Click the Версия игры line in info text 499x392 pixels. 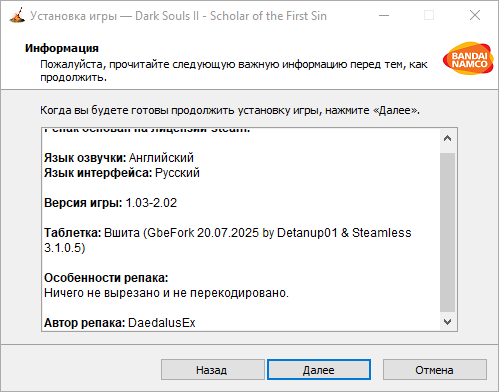point(110,203)
